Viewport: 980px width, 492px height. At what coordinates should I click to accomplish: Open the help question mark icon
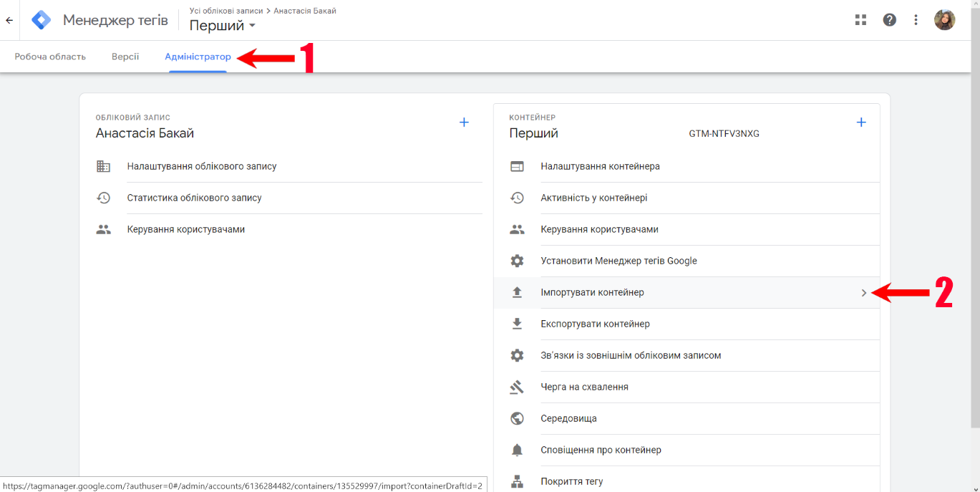click(x=889, y=20)
